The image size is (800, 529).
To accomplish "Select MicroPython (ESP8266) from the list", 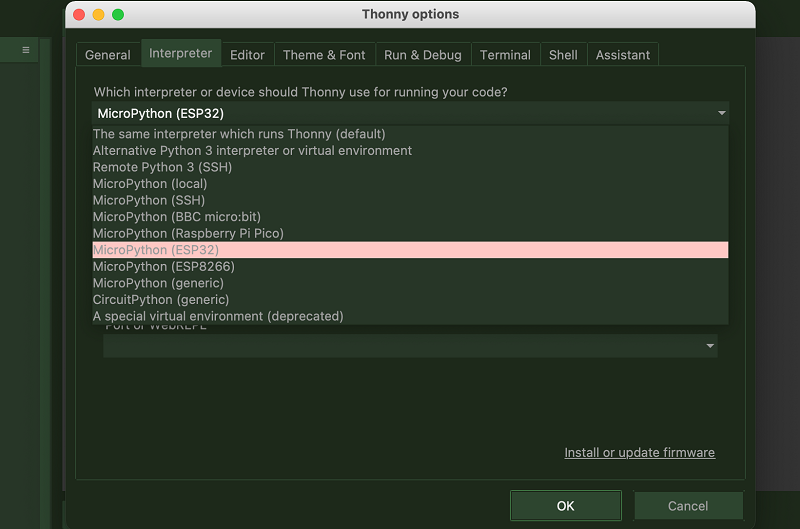I will pyautogui.click(x=164, y=267).
